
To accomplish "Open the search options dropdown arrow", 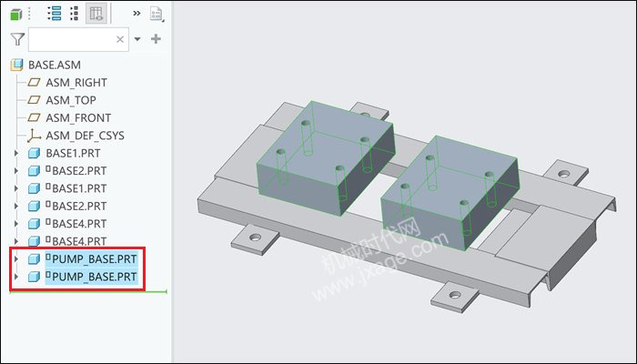I will (x=137, y=39).
